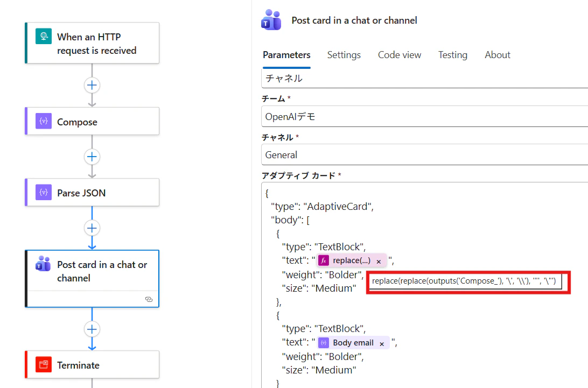
Task: Open the Testing tab
Action: (x=453, y=55)
